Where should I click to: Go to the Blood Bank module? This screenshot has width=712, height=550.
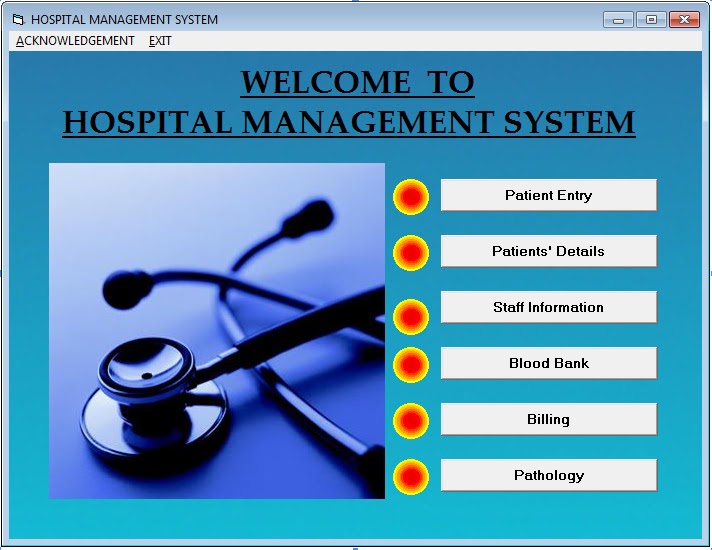coord(549,363)
